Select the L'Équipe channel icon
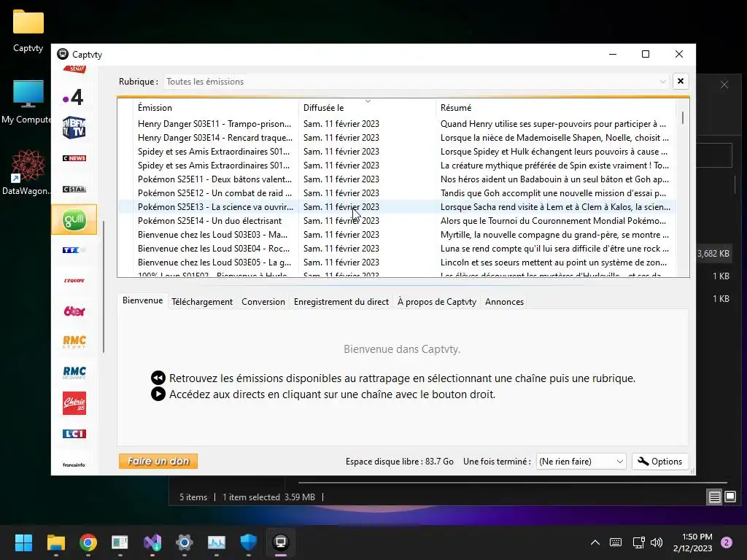Image resolution: width=747 pixels, height=560 pixels. click(x=74, y=281)
